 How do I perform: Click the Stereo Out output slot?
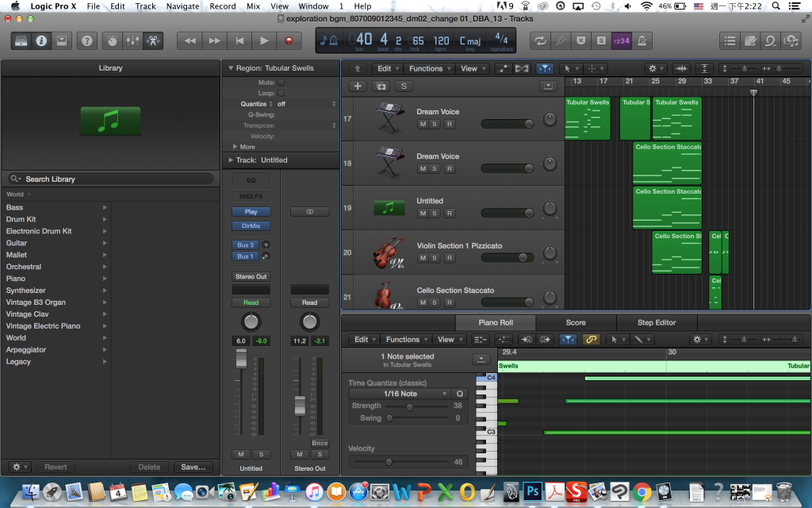251,277
